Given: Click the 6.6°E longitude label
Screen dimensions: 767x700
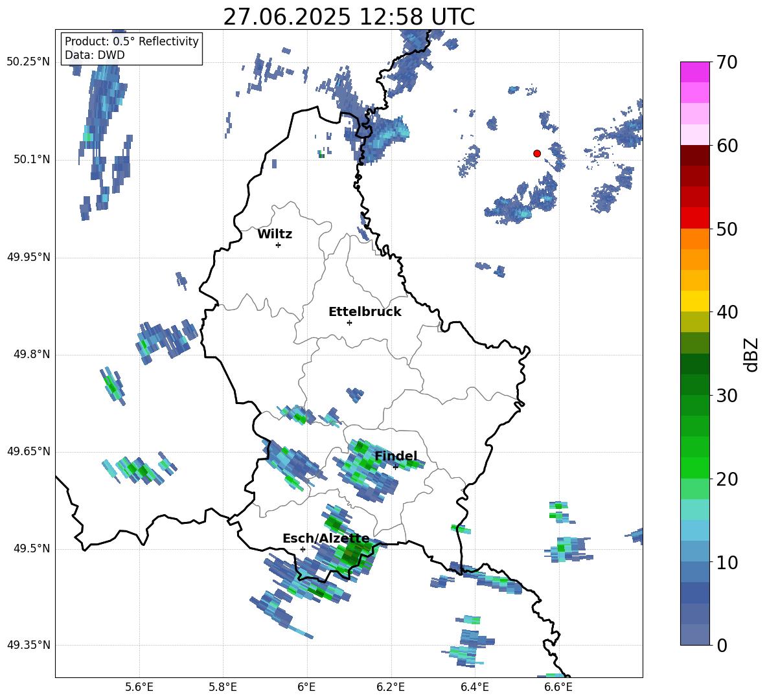Looking at the screenshot, I should tap(558, 687).
